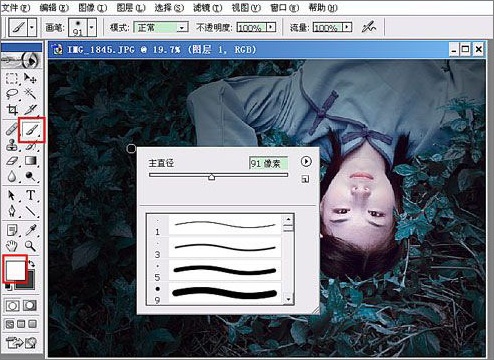Create new brush preset from popup
The width and height of the screenshot is (494, 360).
pyautogui.click(x=305, y=180)
